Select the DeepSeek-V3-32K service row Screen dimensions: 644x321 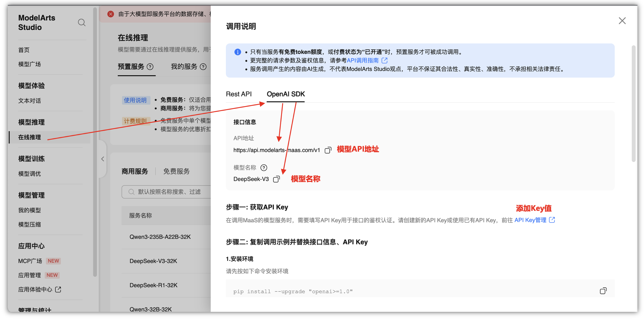click(166, 261)
